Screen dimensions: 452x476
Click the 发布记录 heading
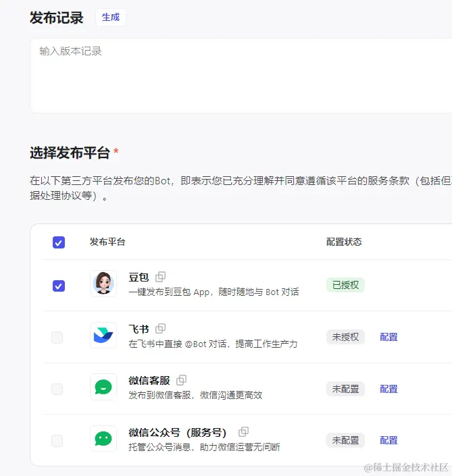(x=57, y=18)
